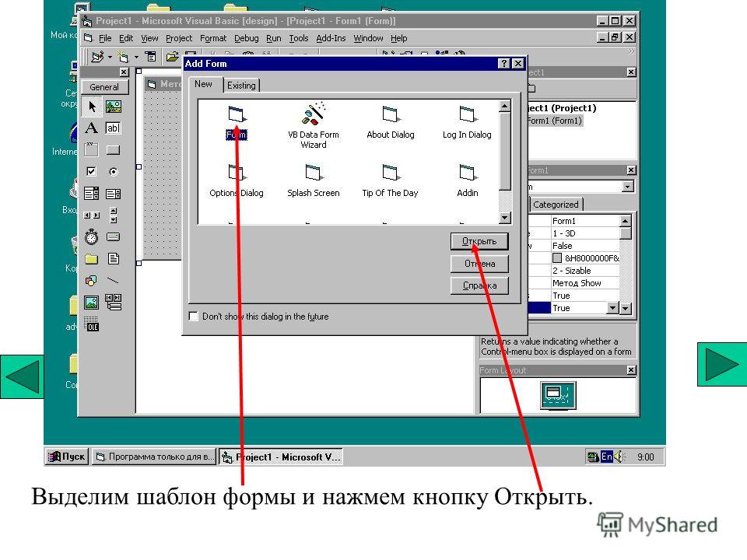The image size is (747, 560).
Task: Select the Data control tool
Action: (x=114, y=303)
